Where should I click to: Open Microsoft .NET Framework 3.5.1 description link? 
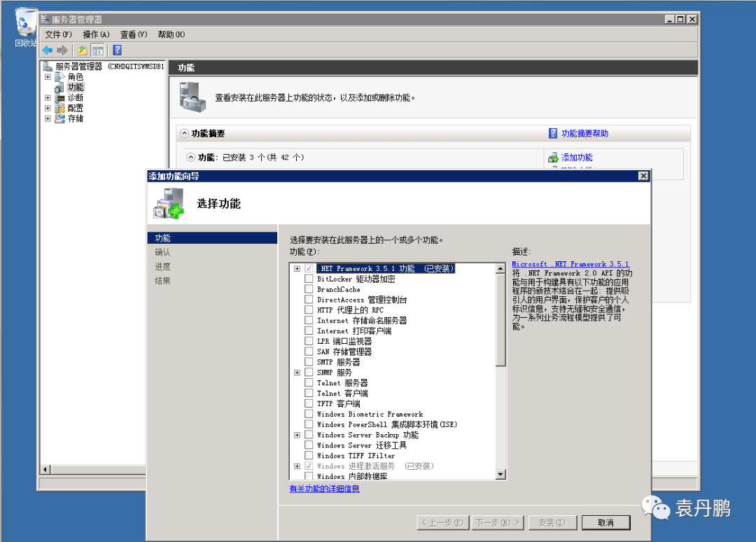(570, 264)
